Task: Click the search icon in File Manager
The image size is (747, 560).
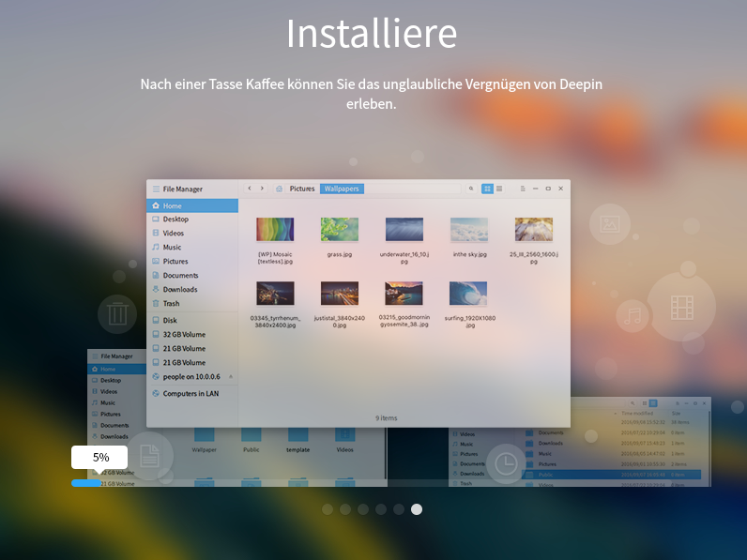Action: [x=471, y=189]
